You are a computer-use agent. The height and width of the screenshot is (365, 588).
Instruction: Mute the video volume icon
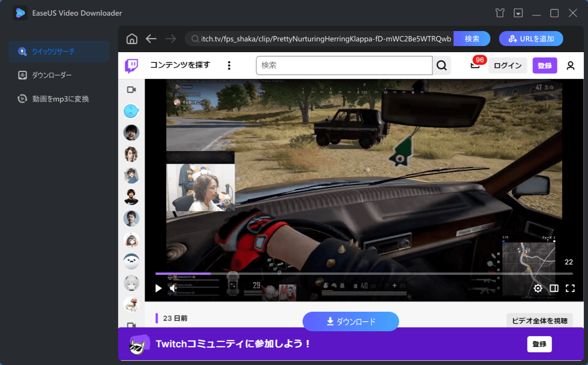173,288
